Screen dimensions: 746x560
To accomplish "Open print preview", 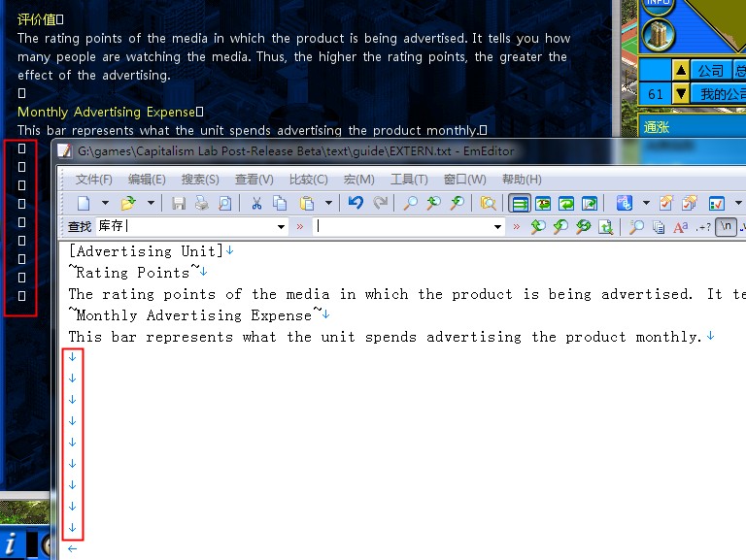I will click(x=225, y=204).
